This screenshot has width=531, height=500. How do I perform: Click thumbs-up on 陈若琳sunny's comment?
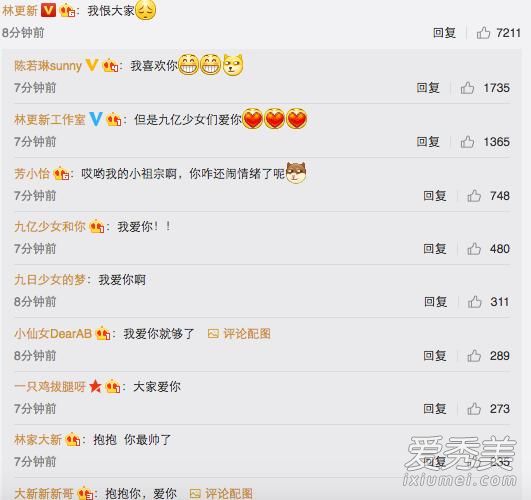tap(467, 88)
